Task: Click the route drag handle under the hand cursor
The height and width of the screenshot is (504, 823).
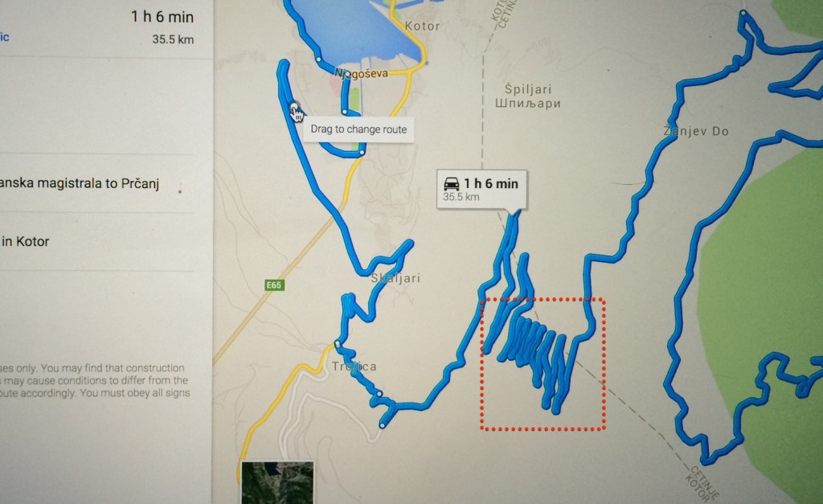Action: [x=294, y=107]
